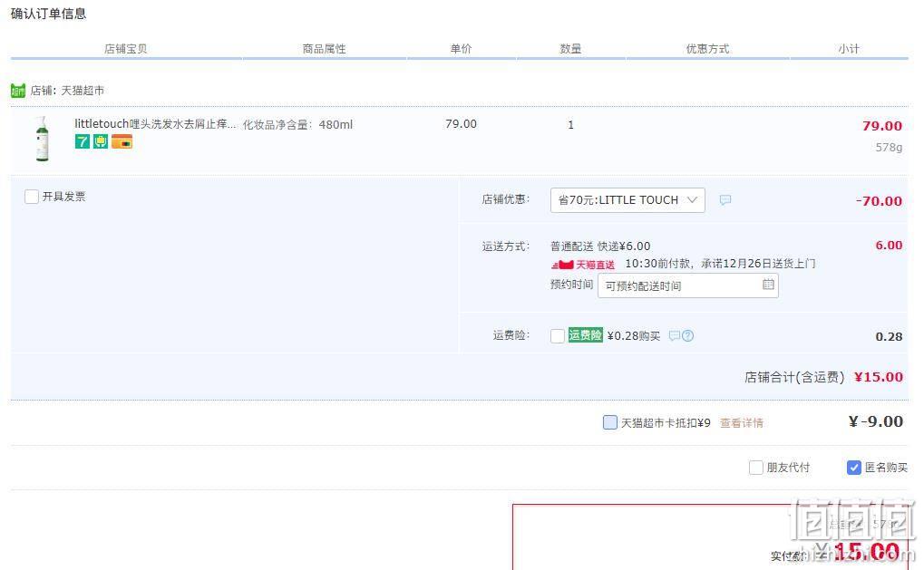Click the 普通配送 快递¥6.00 shipping text
Image resolution: width=924 pixels, height=570 pixels.
[x=600, y=246]
